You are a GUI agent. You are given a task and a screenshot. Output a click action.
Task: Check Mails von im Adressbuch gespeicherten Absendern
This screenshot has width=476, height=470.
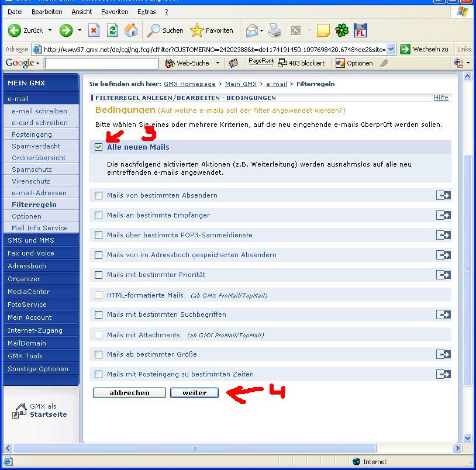click(98, 255)
